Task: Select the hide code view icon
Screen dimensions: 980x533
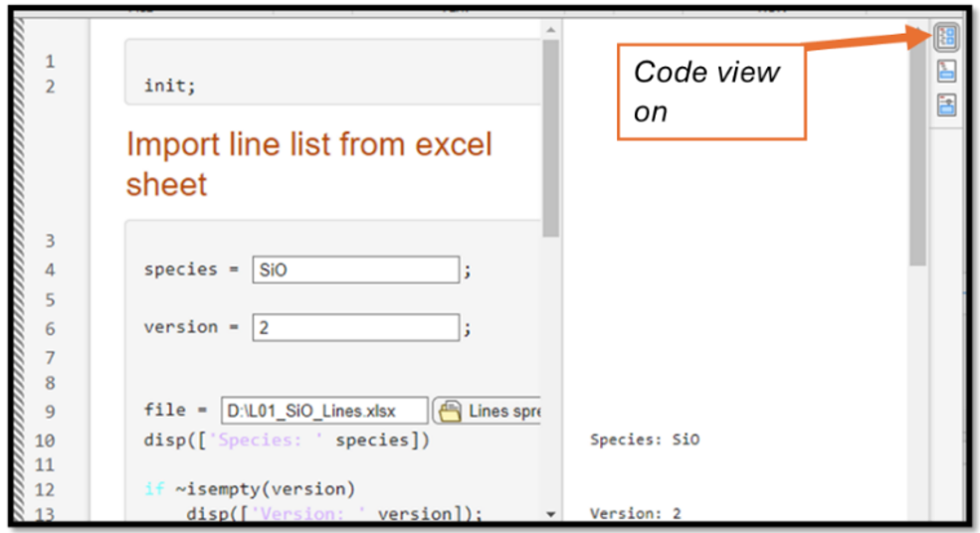Action: tap(946, 104)
